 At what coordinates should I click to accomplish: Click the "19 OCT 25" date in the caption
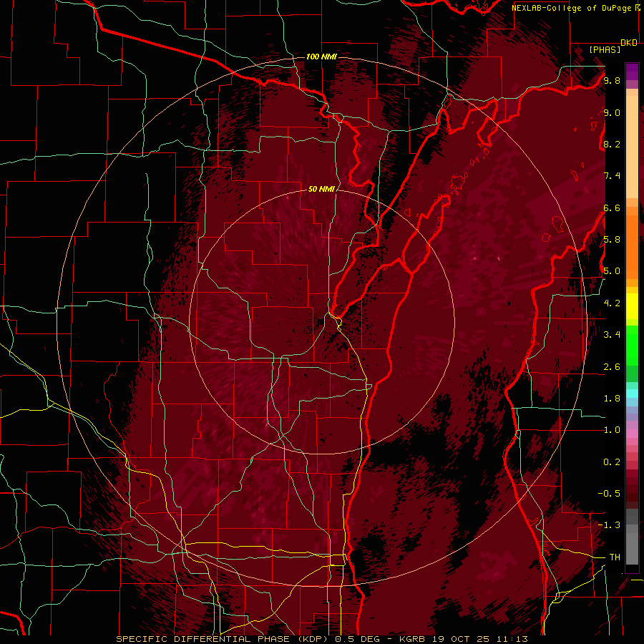tap(462, 639)
